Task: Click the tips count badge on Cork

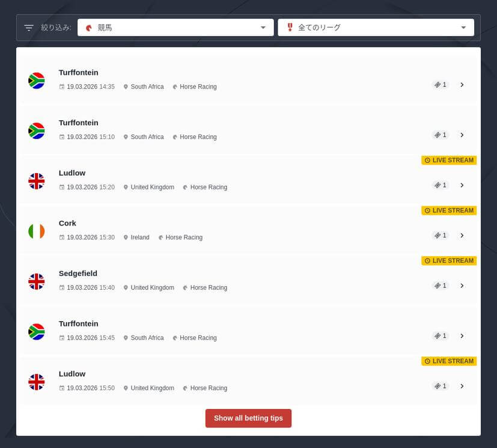Action: [441, 236]
